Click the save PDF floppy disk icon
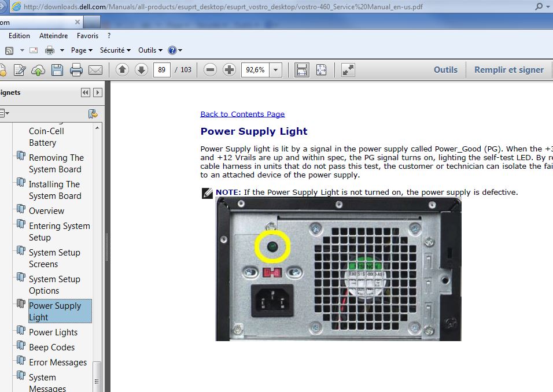Viewport: 553px width, 392px height. 57,70
